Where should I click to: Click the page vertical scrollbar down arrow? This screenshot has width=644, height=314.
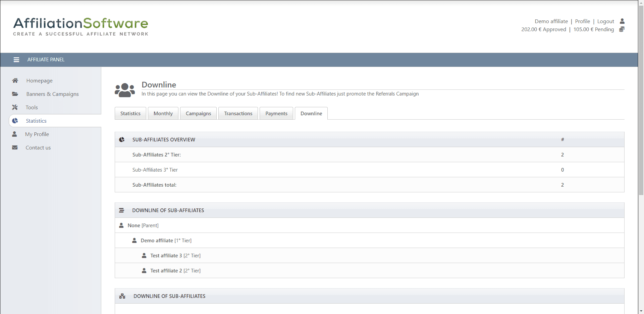[641, 311]
